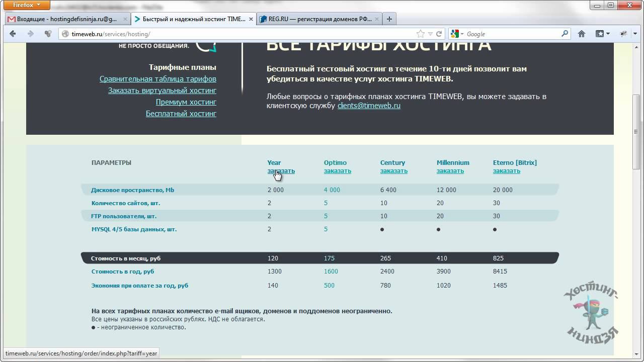
Task: Go back to the previous page
Action: click(x=13, y=34)
